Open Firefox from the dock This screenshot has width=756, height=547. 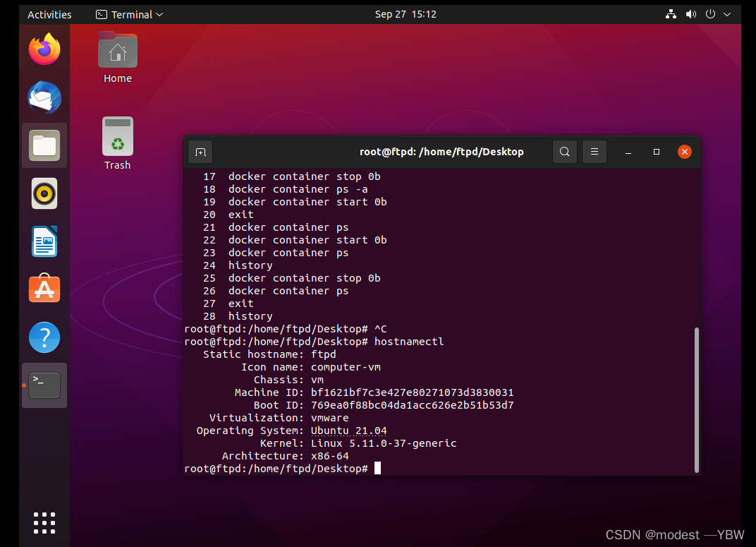[x=44, y=49]
